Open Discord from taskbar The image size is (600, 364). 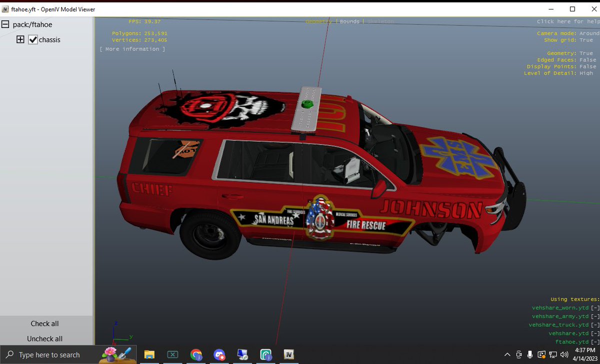(x=219, y=355)
